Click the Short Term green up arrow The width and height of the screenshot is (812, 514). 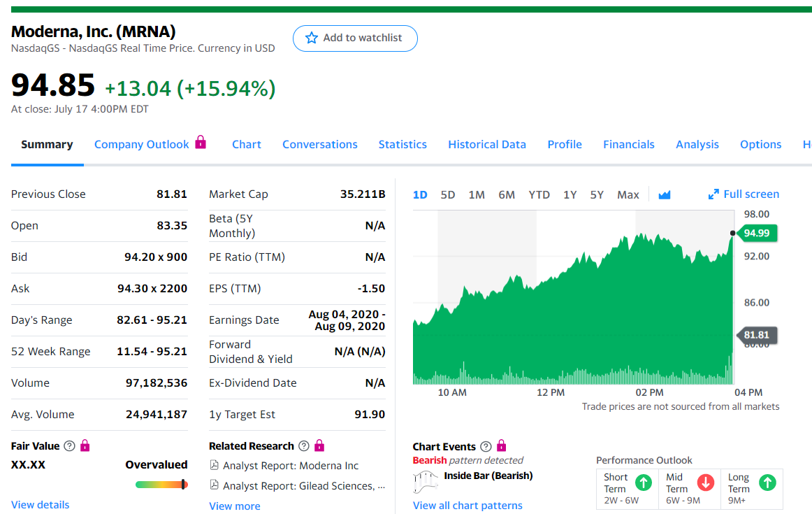(644, 483)
